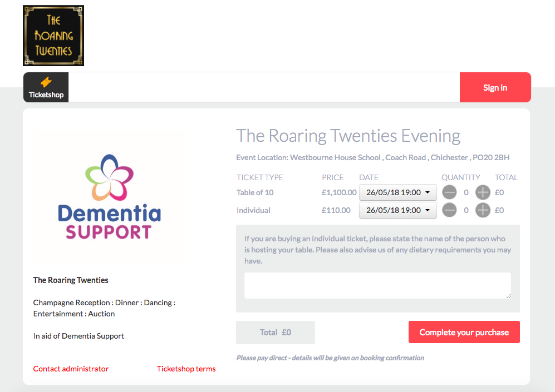Open the Contact administrator link
This screenshot has width=555, height=392.
[x=71, y=369]
